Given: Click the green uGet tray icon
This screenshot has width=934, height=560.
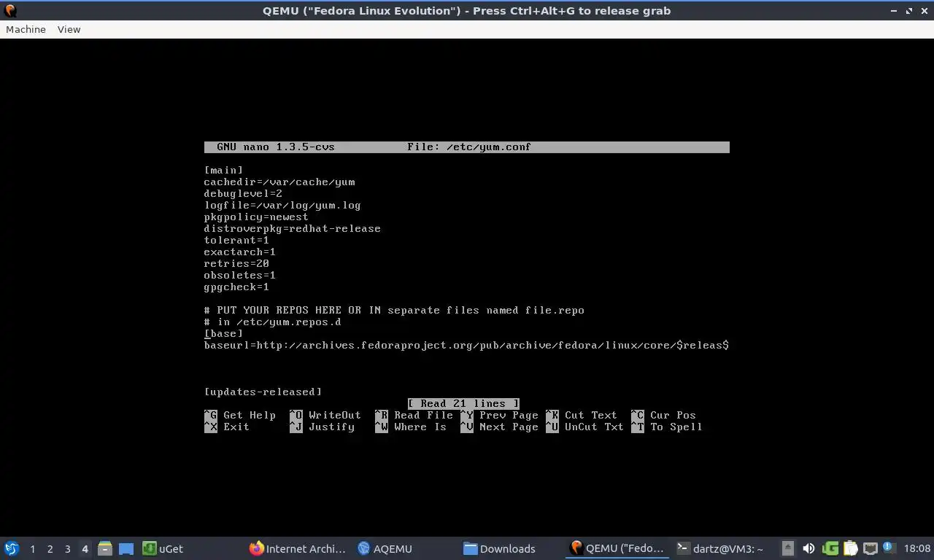Looking at the screenshot, I should (830, 548).
